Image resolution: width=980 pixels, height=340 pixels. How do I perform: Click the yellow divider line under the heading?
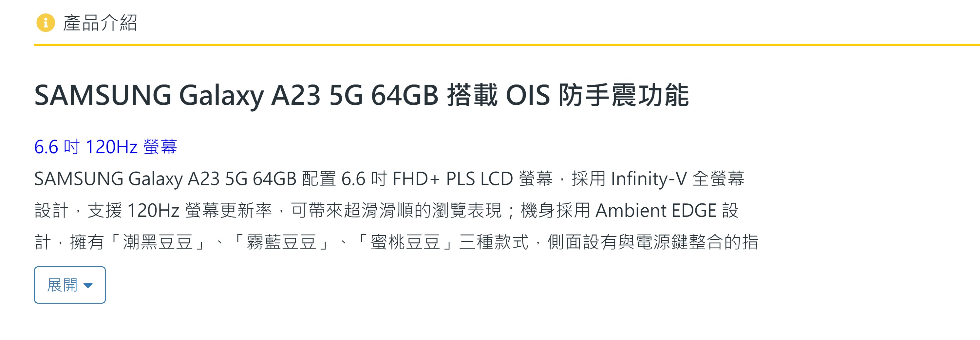(507, 45)
